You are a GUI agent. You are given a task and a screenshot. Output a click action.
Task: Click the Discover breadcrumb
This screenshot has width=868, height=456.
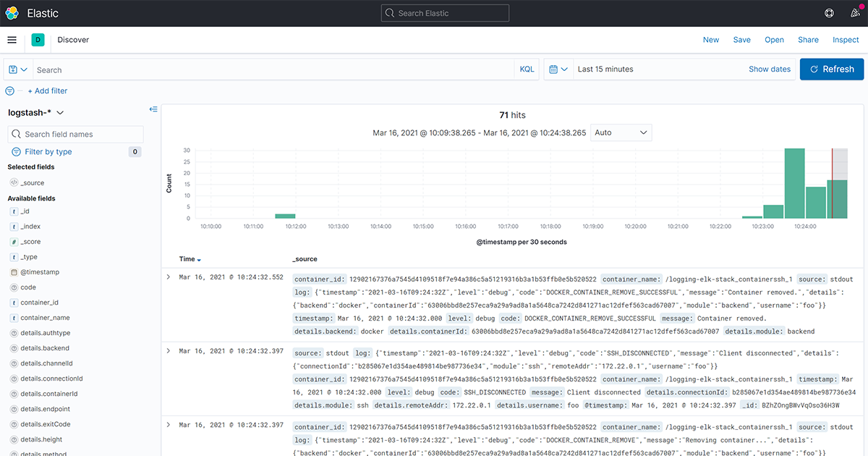click(x=72, y=40)
